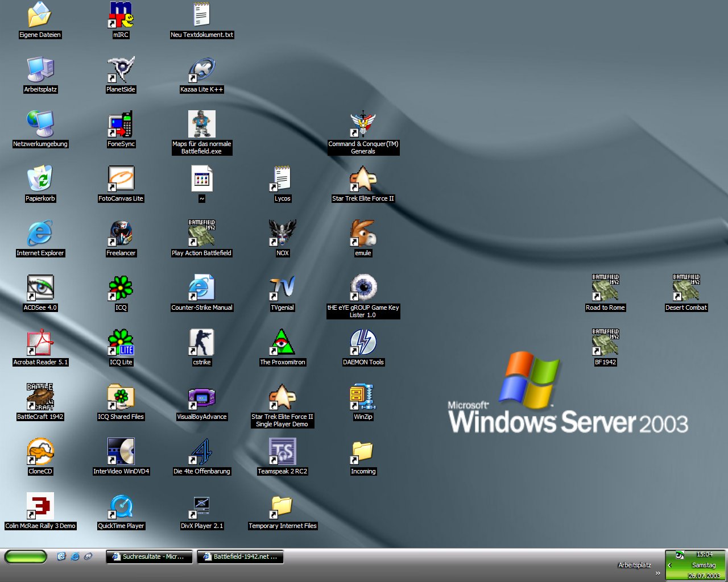Select the cstrike shortcut
This screenshot has width=728, height=582.
pyautogui.click(x=201, y=343)
